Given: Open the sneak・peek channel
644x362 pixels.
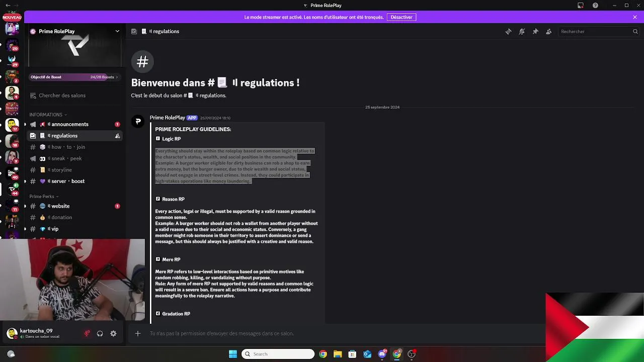Looking at the screenshot, I should [x=74, y=158].
